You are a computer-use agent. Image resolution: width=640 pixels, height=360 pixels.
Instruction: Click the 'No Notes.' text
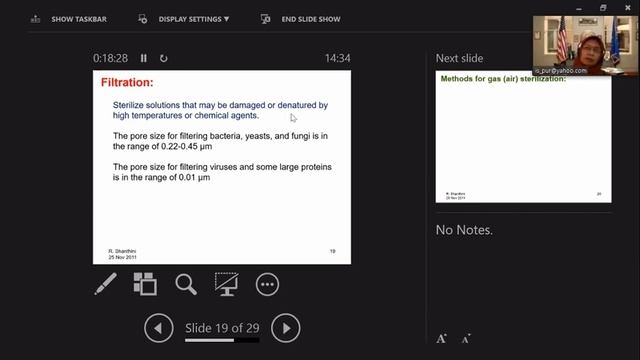tap(464, 230)
